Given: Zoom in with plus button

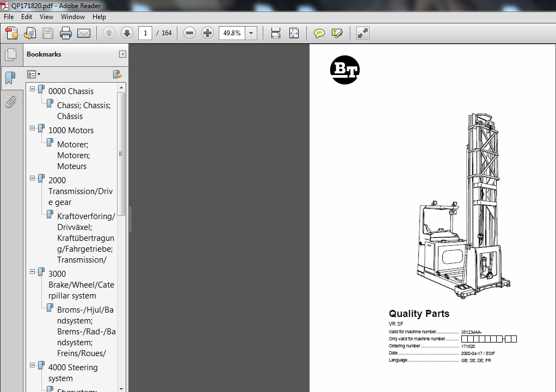Looking at the screenshot, I should (x=207, y=33).
